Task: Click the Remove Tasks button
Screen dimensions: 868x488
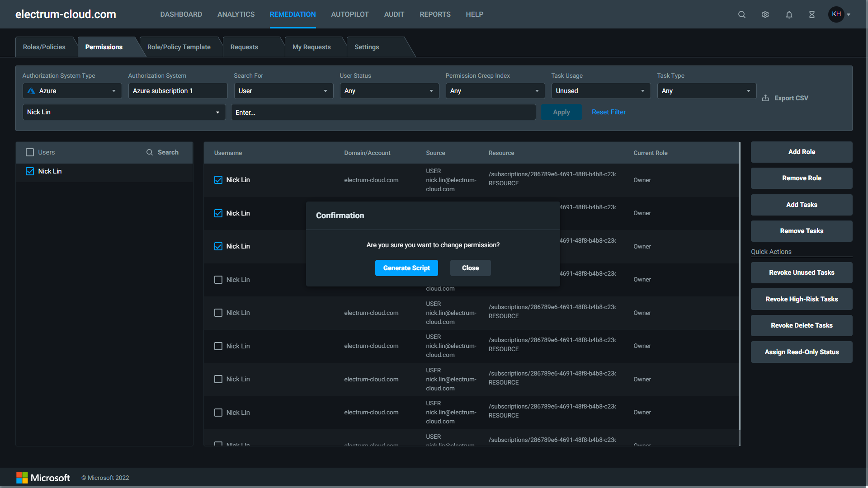Action: [x=802, y=231]
